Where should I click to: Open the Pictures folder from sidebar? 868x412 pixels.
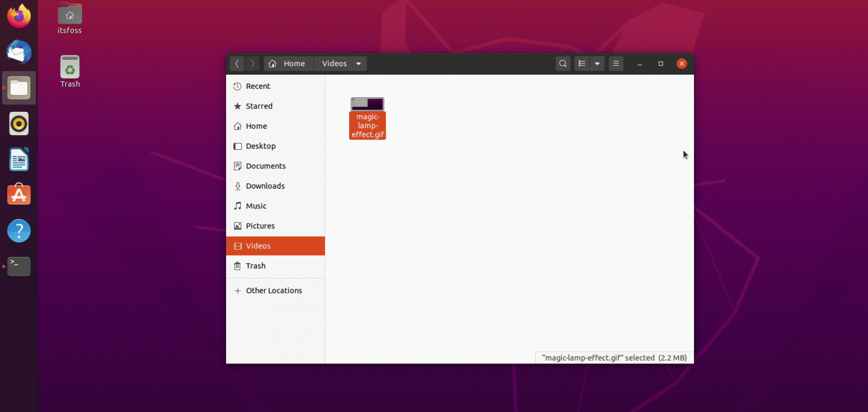pyautogui.click(x=261, y=225)
